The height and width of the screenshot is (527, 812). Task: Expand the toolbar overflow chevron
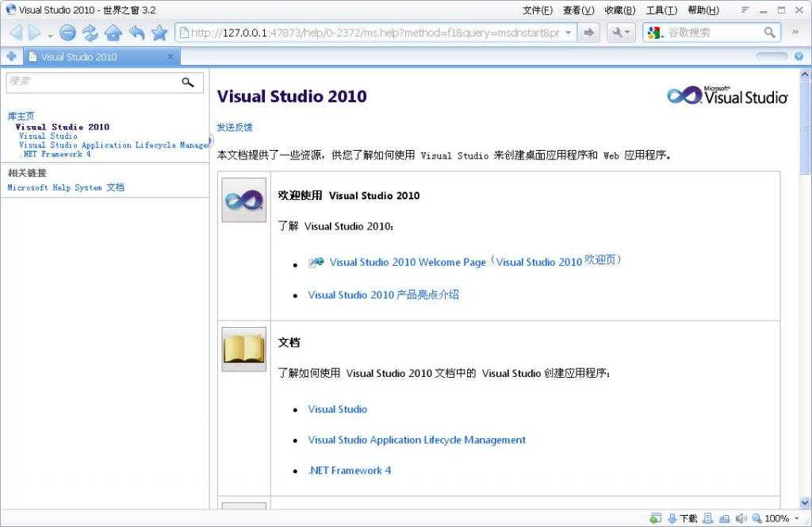[795, 32]
